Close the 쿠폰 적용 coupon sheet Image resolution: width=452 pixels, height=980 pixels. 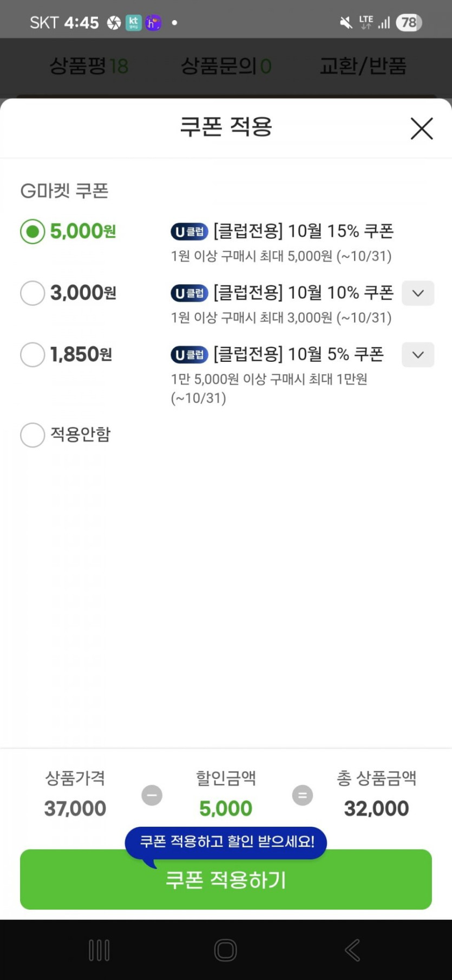[x=421, y=129]
